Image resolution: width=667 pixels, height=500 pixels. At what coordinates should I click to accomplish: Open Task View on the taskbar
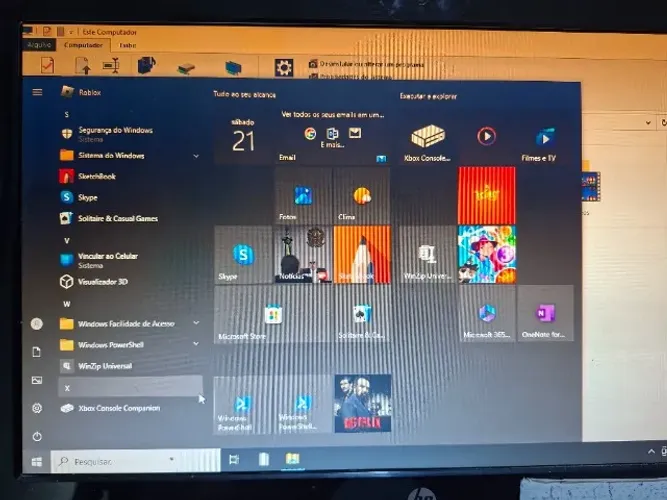tap(234, 460)
